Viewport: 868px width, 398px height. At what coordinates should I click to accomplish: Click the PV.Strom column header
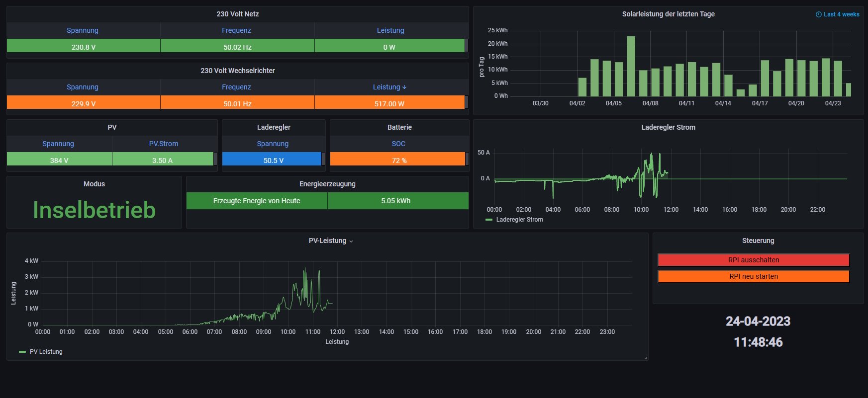click(x=164, y=144)
